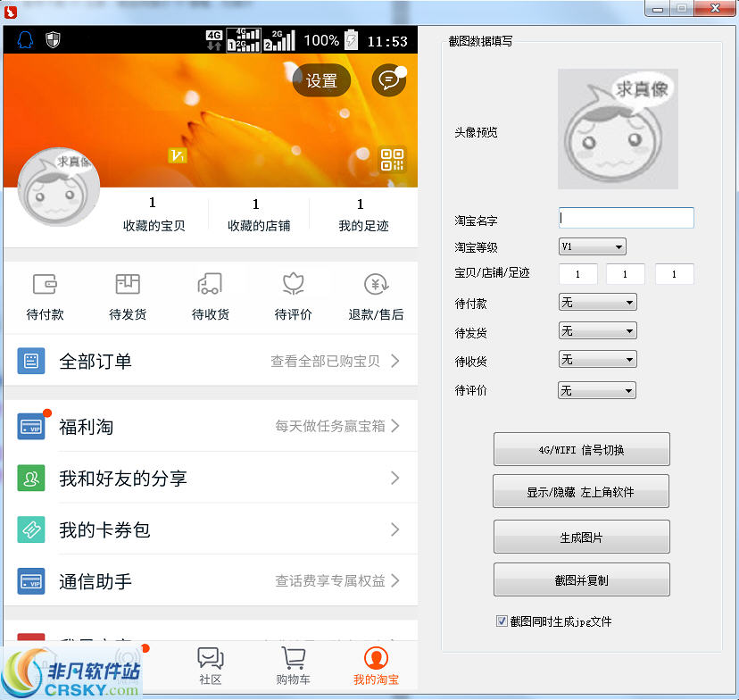Expand the 通信助手 row chevron

click(395, 580)
